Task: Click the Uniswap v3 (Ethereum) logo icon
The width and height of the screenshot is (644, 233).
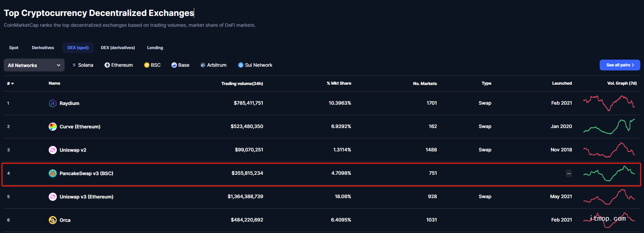Action: point(52,197)
